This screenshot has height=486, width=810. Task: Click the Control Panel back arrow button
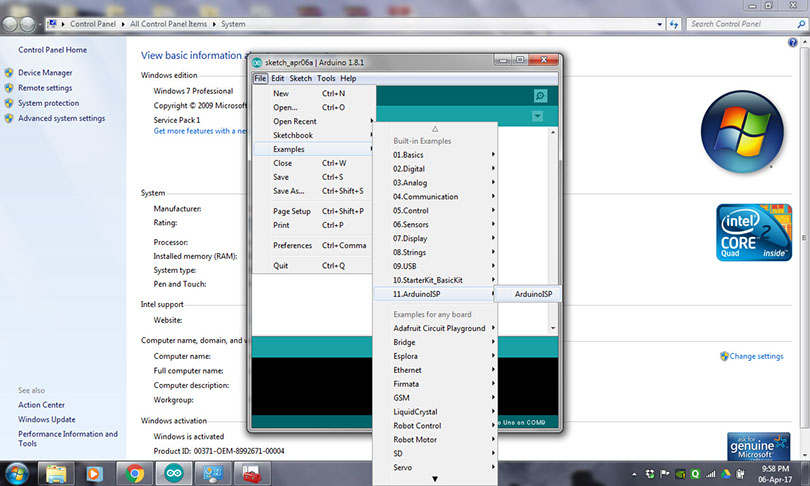(x=10, y=24)
